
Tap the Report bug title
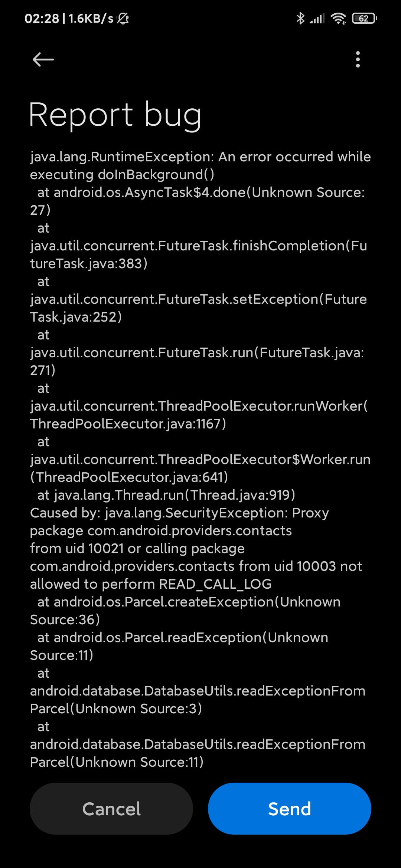click(x=115, y=115)
